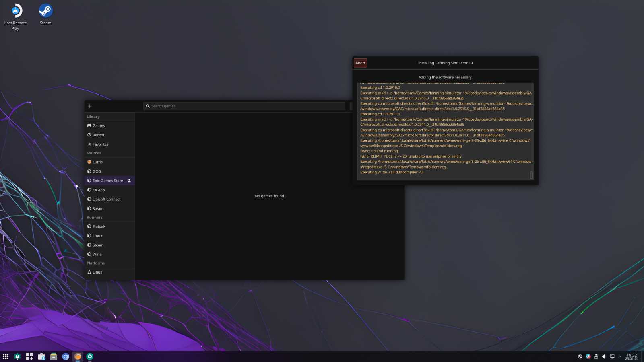Click the installer log scrollbar
The image size is (644, 362).
point(531,175)
